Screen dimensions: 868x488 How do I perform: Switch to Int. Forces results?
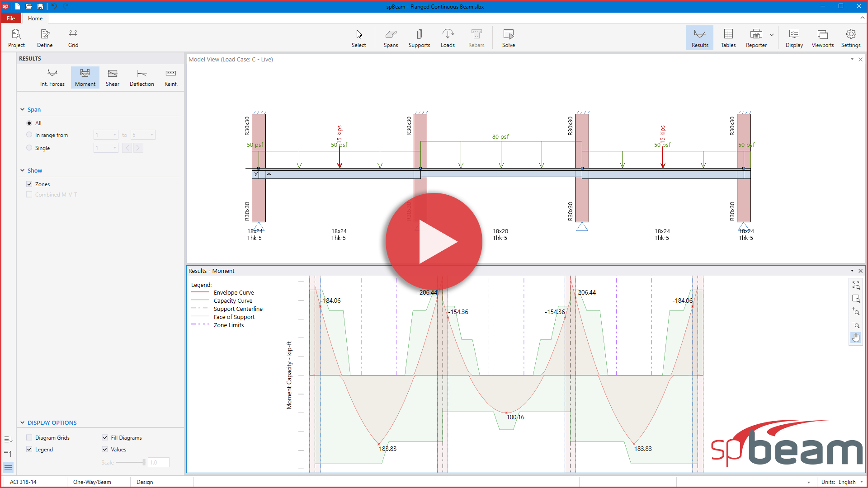(x=52, y=77)
